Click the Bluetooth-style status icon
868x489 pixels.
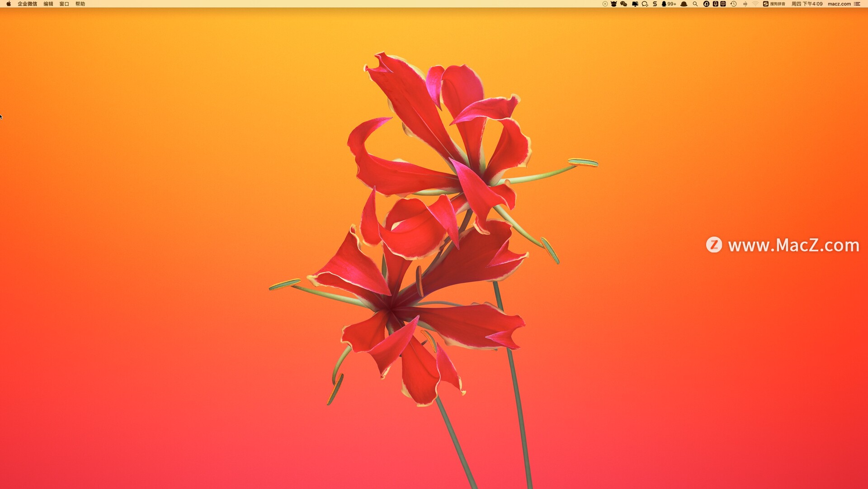745,4
